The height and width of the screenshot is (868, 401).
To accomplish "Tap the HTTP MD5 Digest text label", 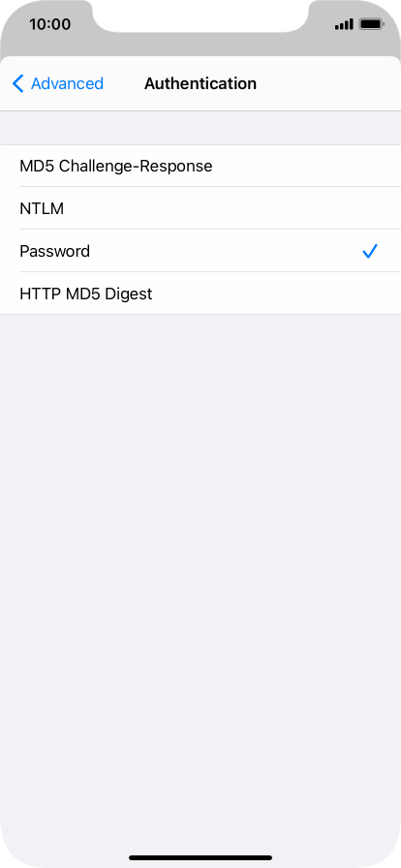I will pyautogui.click(x=86, y=294).
